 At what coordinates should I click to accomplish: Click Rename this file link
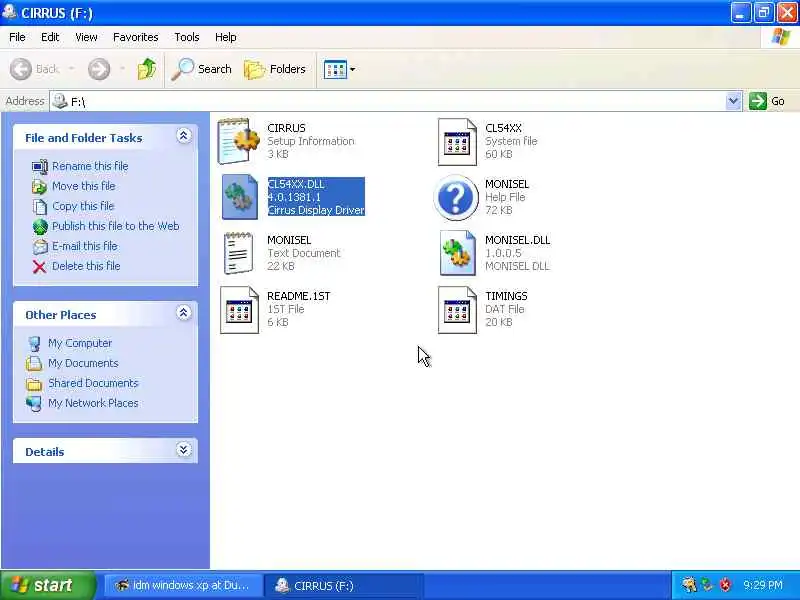click(90, 166)
